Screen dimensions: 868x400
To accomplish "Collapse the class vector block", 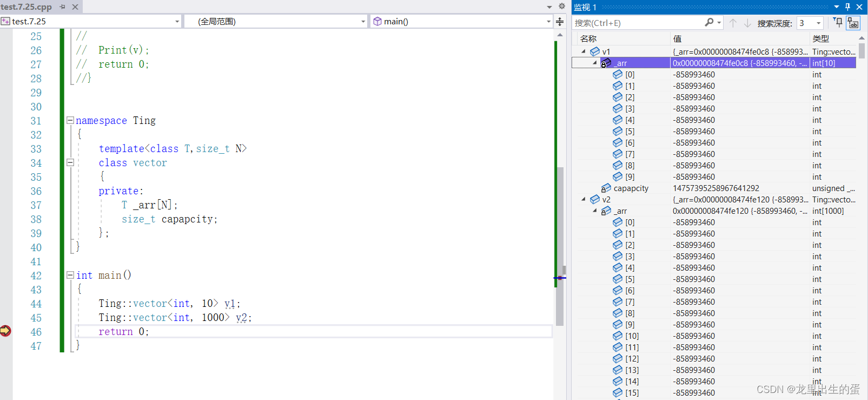I will (70, 162).
